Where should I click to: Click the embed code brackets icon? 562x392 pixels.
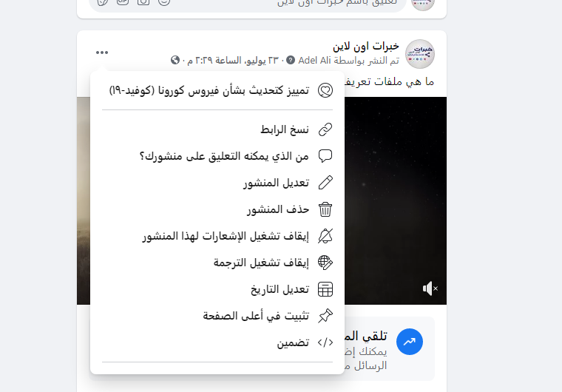[x=325, y=343]
